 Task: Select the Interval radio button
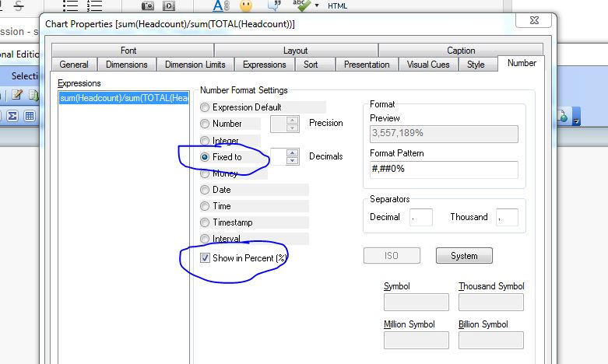[204, 239]
